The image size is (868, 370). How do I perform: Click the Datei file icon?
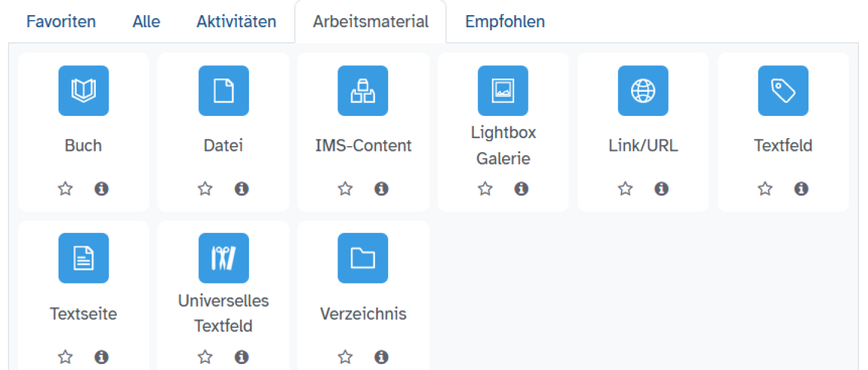[x=223, y=91]
